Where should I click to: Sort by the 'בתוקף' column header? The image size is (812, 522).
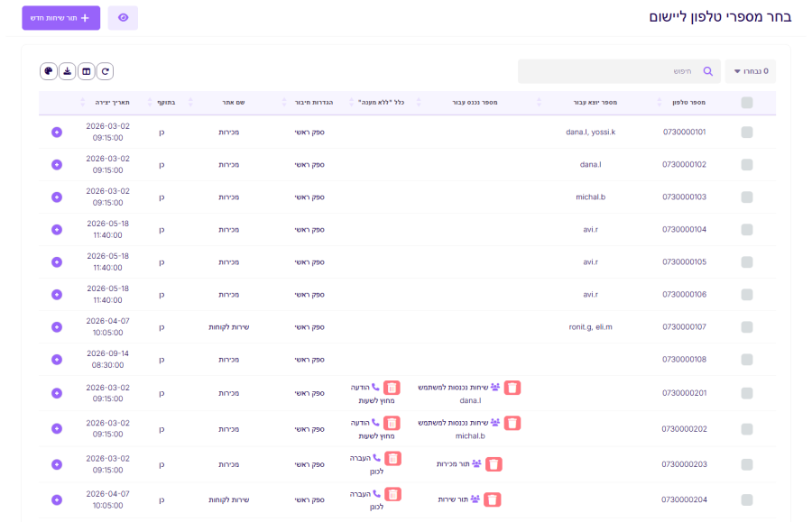click(x=166, y=103)
